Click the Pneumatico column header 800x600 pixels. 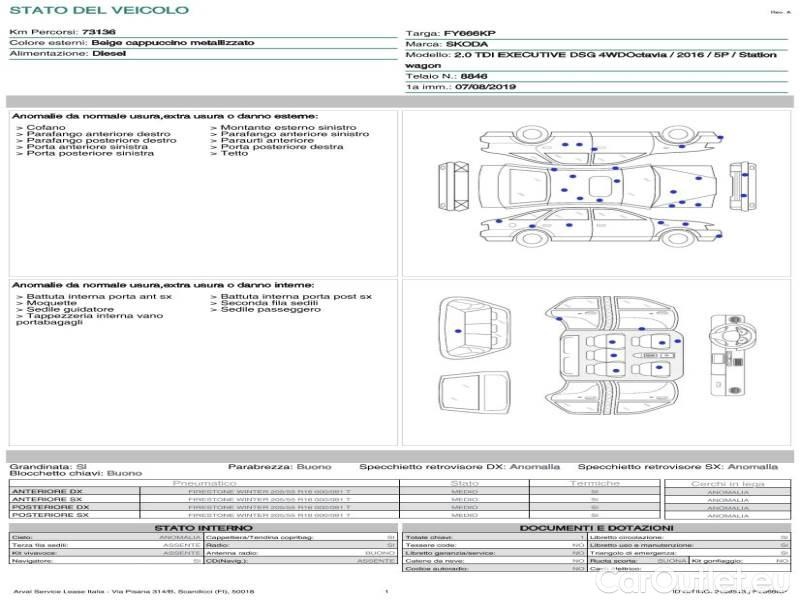(x=204, y=483)
